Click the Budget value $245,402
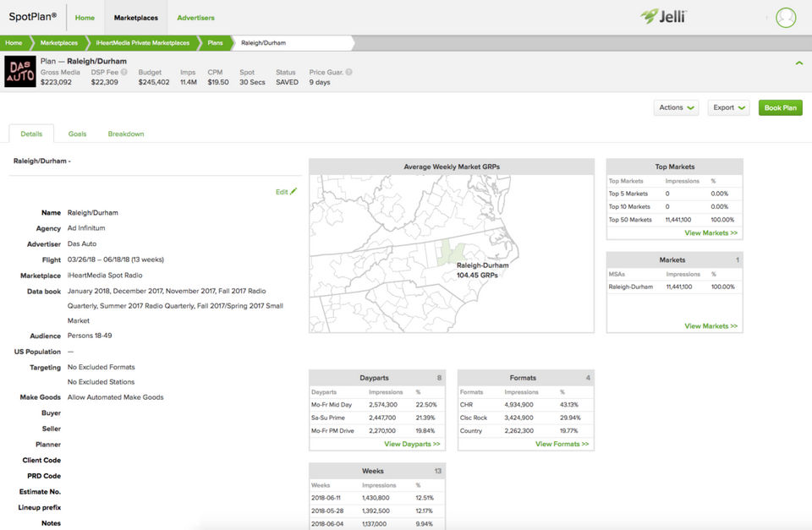The width and height of the screenshot is (812, 530). tap(154, 82)
